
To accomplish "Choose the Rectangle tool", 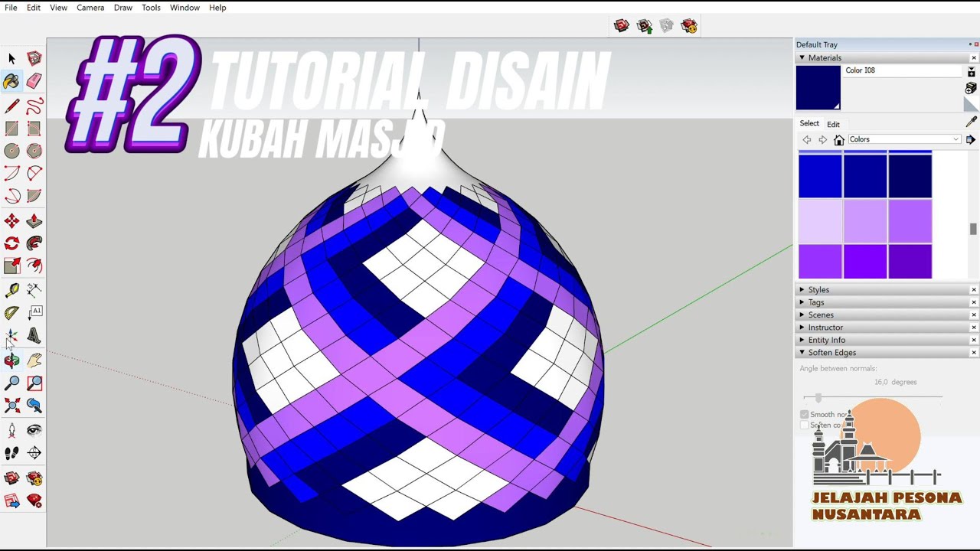I will (11, 129).
